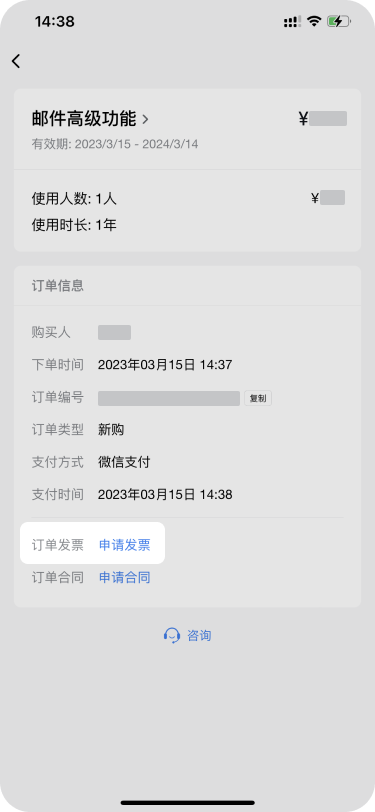
Task: Select the 咨询 text link
Action: 199,635
